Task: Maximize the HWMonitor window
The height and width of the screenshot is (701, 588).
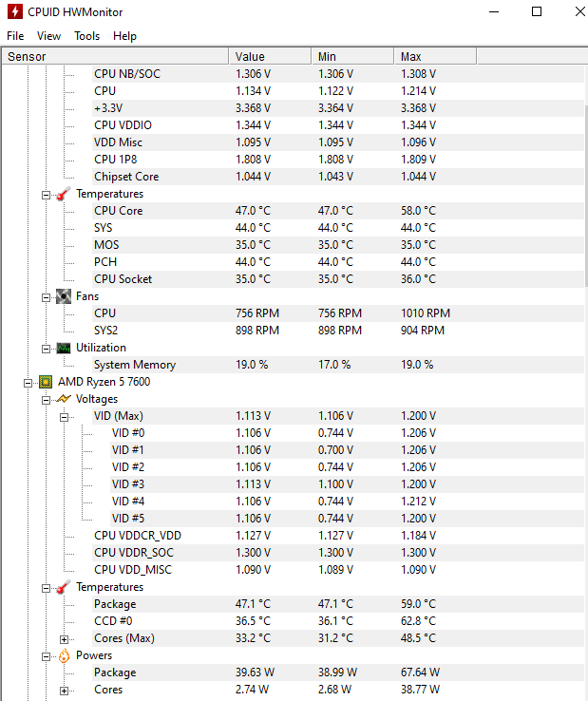Action: 537,11
